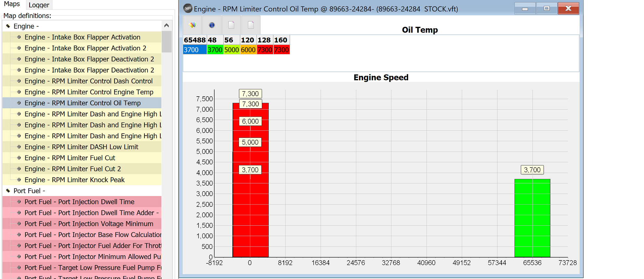Switch to the Logger tab
The width and height of the screenshot is (644, 279).
pos(39,5)
